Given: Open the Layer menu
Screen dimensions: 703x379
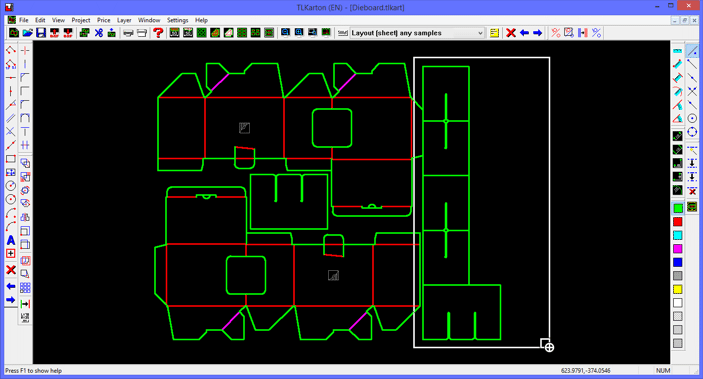Looking at the screenshot, I should [124, 20].
